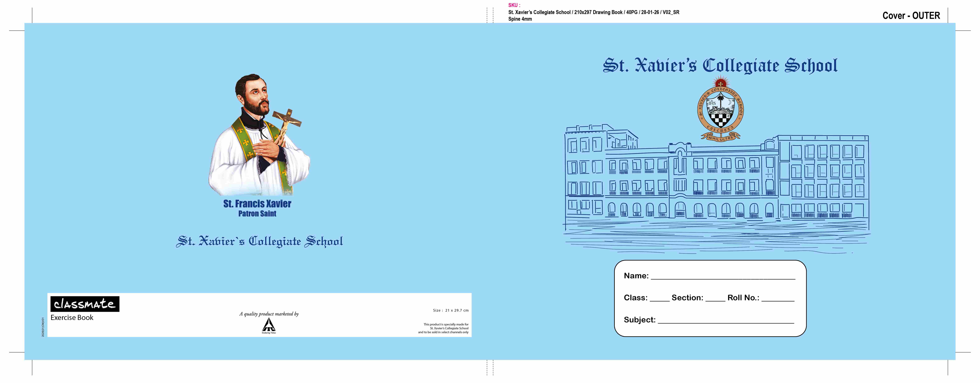Click the "Roll No.:" label

pos(743,298)
